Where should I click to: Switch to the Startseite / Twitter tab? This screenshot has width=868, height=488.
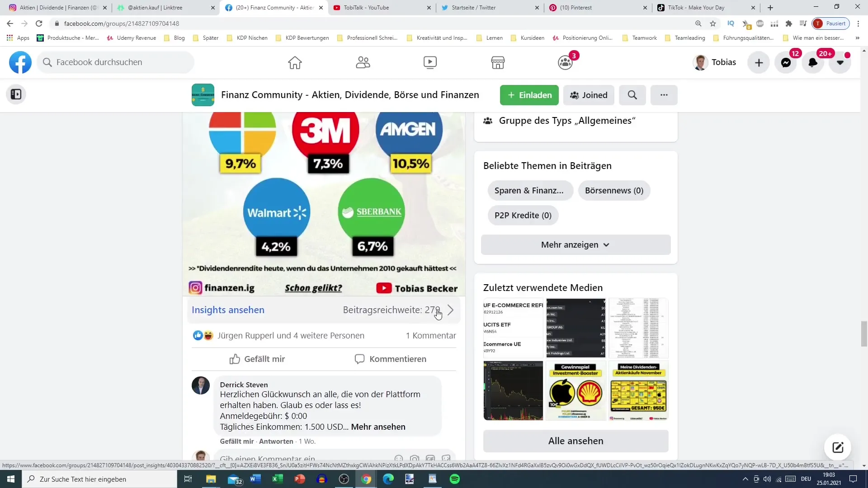[490, 8]
